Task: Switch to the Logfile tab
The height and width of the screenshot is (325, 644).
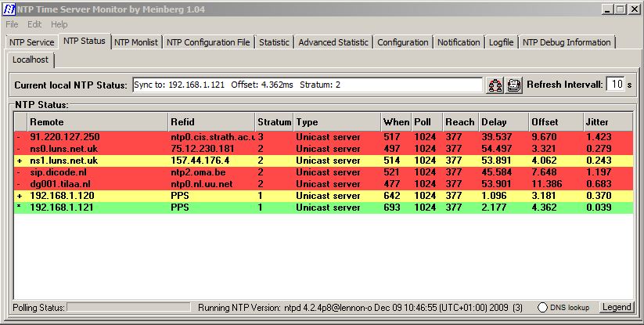Action: tap(501, 42)
